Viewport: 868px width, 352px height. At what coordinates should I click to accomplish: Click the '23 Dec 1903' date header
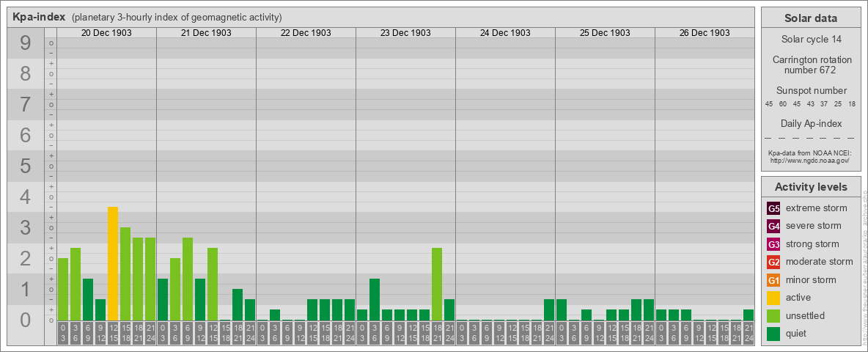coord(405,33)
